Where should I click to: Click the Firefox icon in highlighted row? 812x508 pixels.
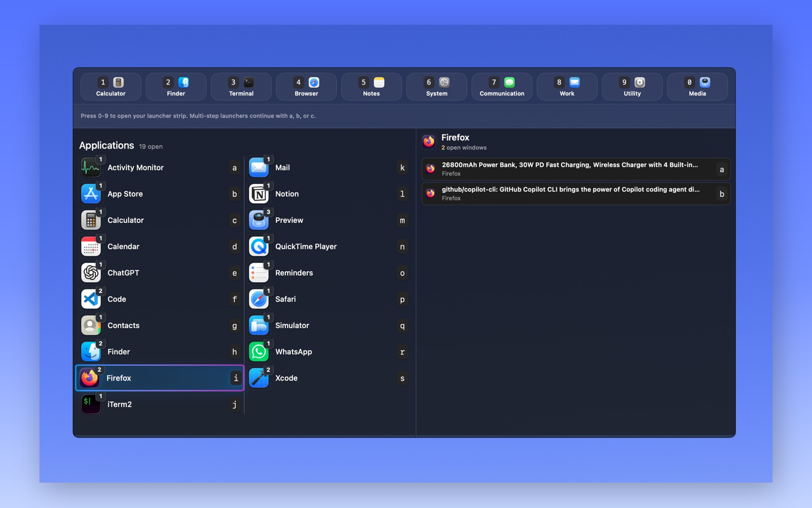click(x=90, y=378)
